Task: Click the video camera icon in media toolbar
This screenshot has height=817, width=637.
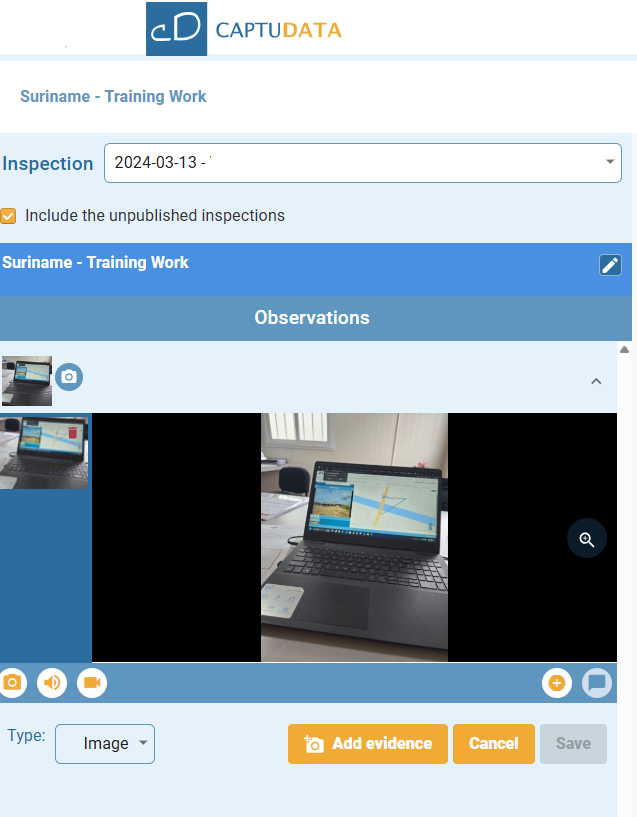Action: (92, 683)
